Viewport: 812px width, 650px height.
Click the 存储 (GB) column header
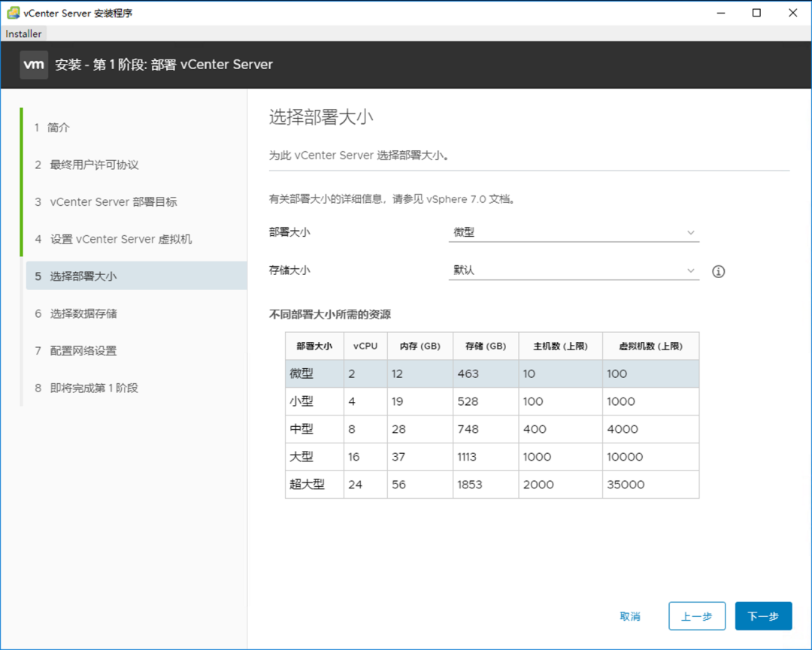[486, 346]
